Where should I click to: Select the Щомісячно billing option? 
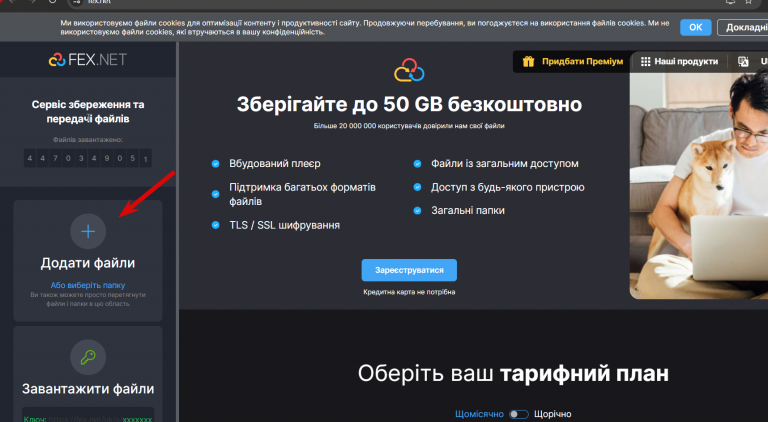(479, 414)
